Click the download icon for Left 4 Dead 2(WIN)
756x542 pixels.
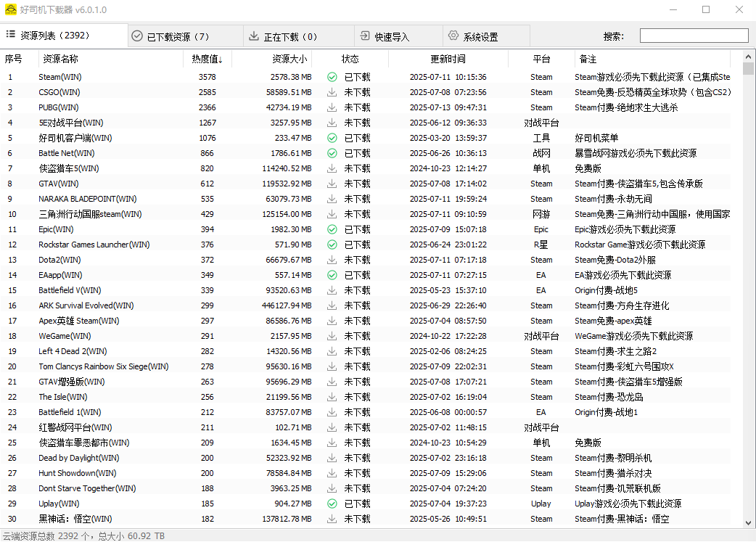332,351
